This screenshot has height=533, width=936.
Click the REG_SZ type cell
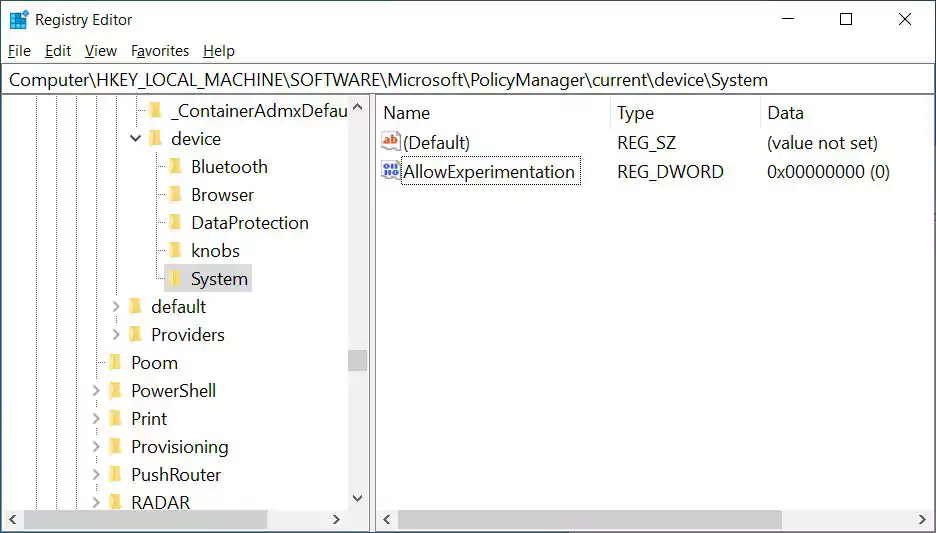(x=646, y=143)
